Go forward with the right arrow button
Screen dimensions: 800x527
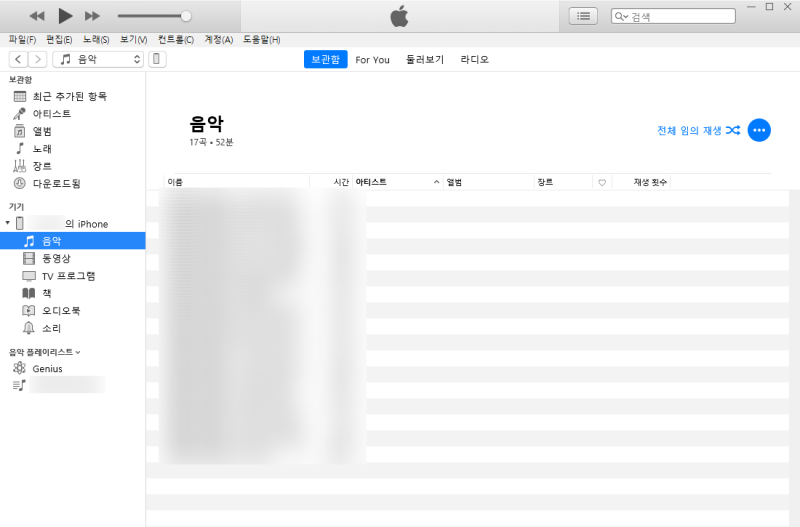38,59
